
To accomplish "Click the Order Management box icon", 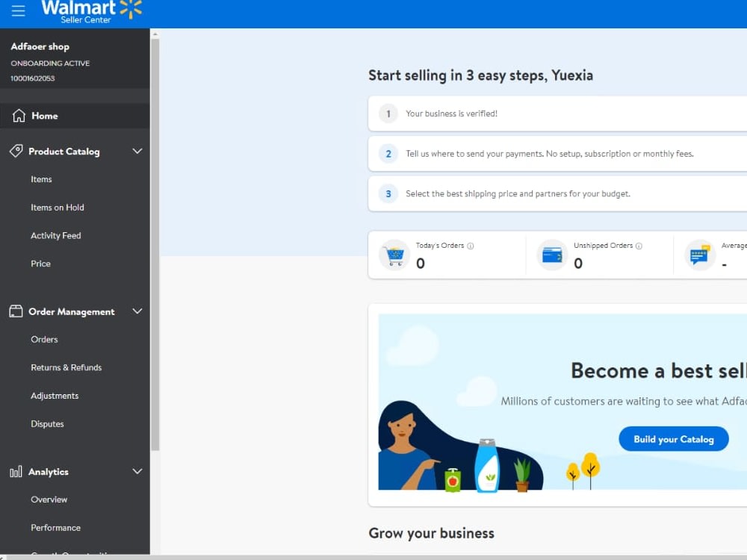I will (x=16, y=311).
